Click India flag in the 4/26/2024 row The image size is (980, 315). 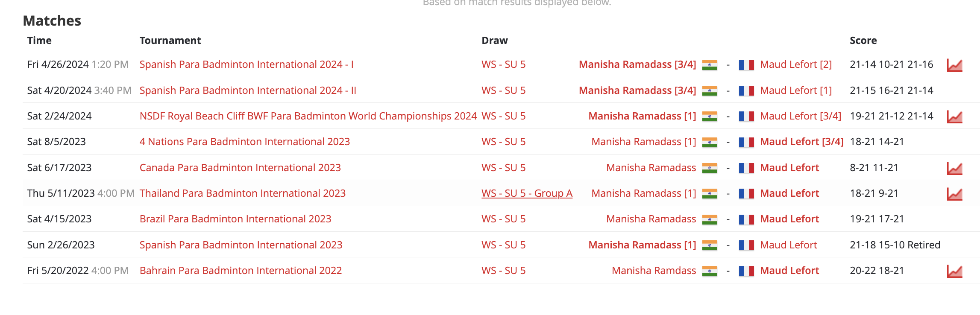tap(710, 65)
